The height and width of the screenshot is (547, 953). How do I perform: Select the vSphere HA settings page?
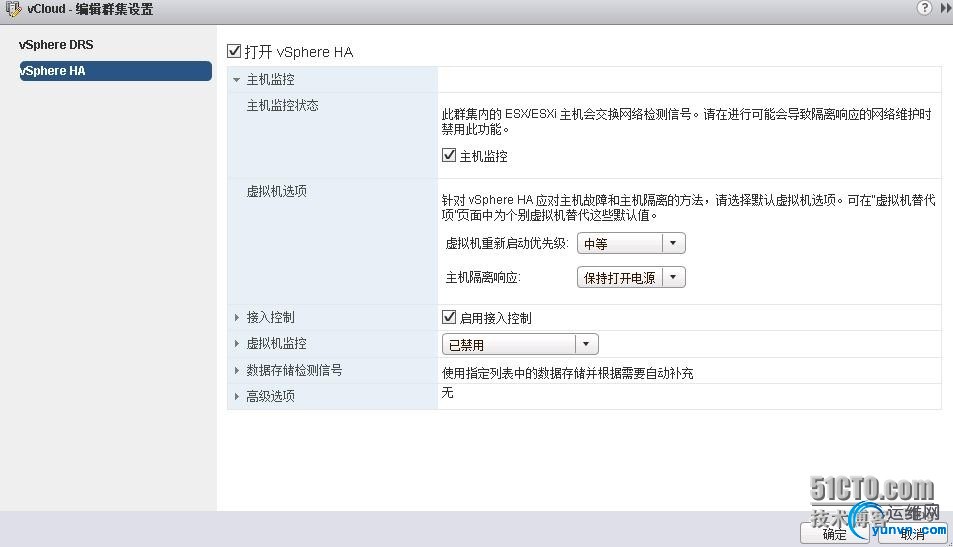(x=115, y=71)
